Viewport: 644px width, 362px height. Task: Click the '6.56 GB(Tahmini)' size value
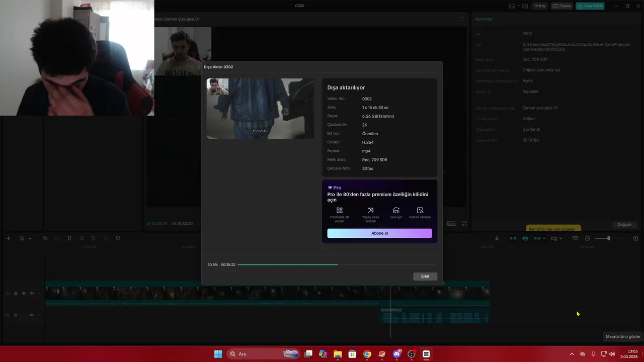[378, 116]
